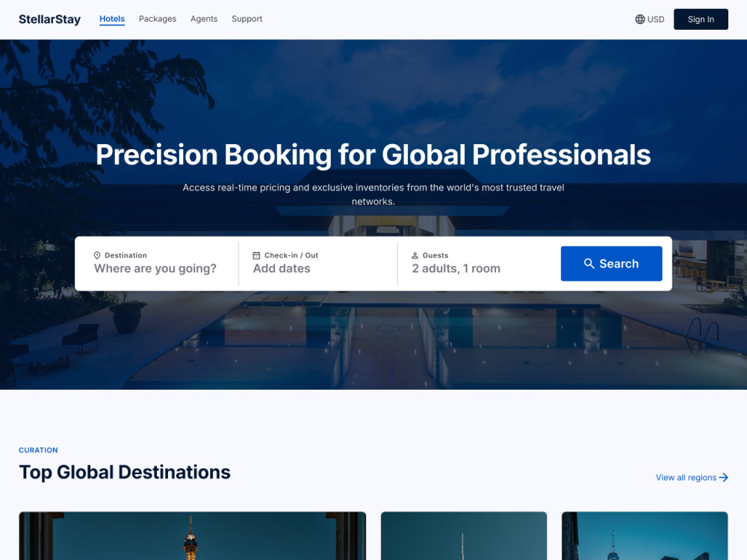Click the blue Search button
747x560 pixels.
click(611, 264)
